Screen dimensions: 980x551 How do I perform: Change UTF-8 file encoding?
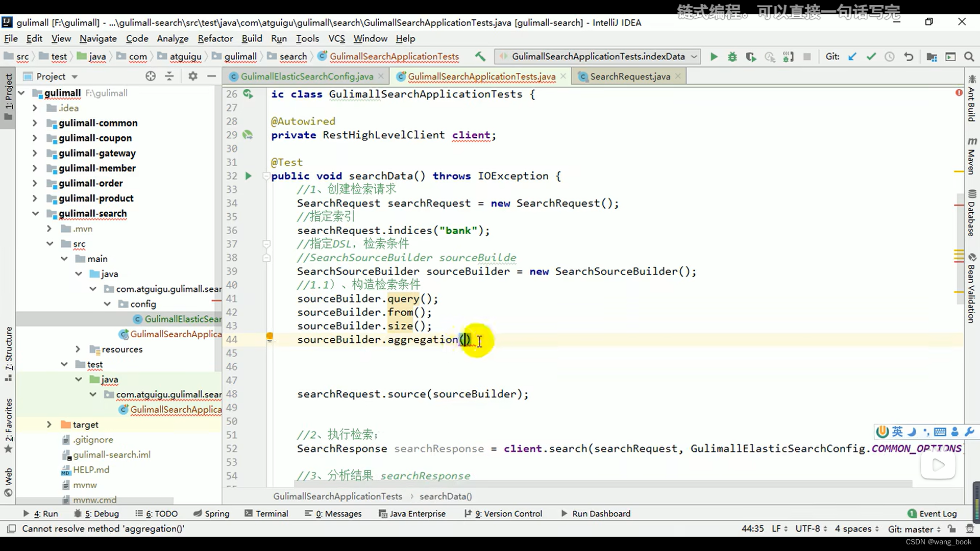[x=811, y=529]
